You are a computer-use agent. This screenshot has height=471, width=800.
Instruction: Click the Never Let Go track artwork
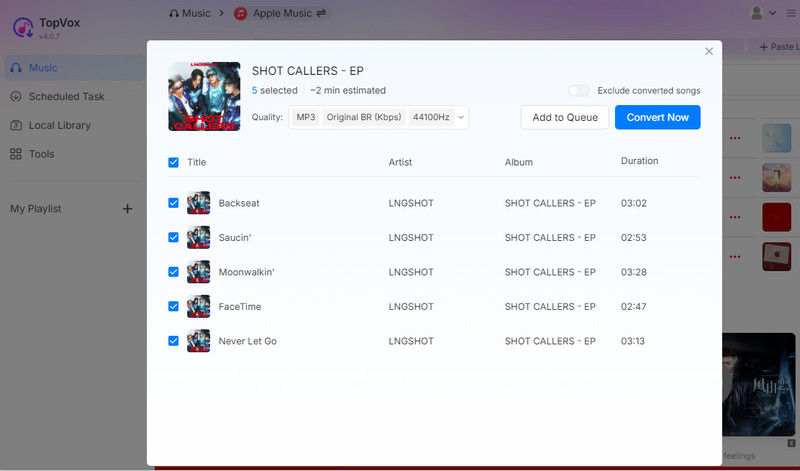pyautogui.click(x=198, y=341)
